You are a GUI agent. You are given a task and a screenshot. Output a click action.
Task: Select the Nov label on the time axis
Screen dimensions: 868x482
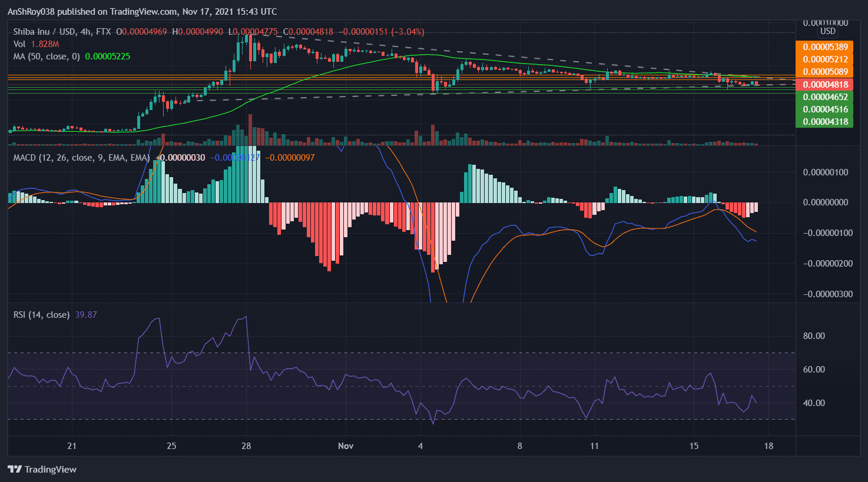(x=346, y=446)
